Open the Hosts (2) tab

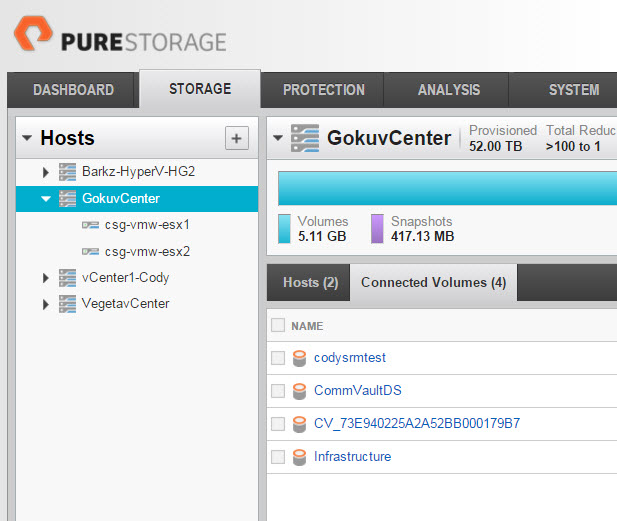(x=308, y=283)
